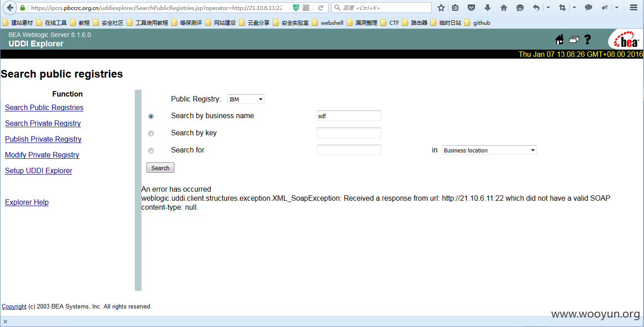The width and height of the screenshot is (644, 327).
Task: Open the Business location dropdown
Action: [x=489, y=150]
